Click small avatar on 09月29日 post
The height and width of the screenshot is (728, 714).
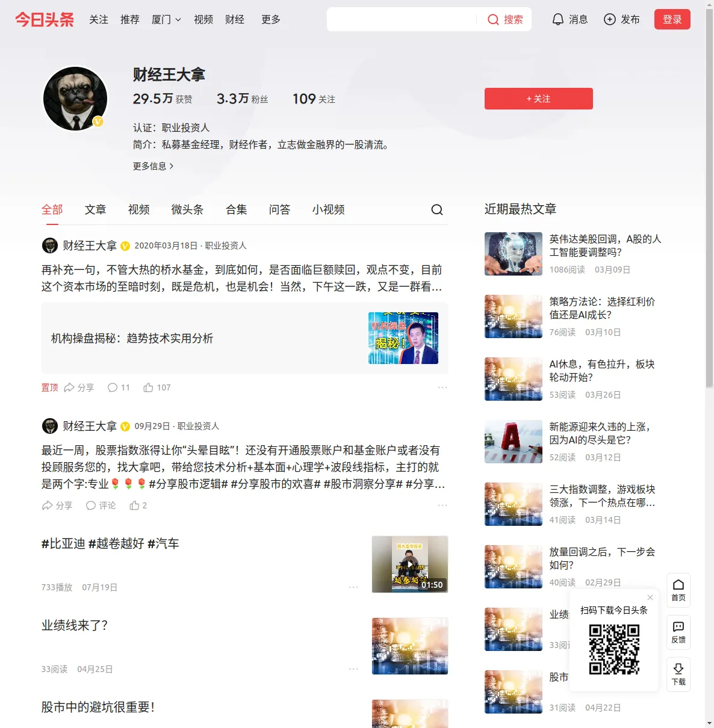49,426
